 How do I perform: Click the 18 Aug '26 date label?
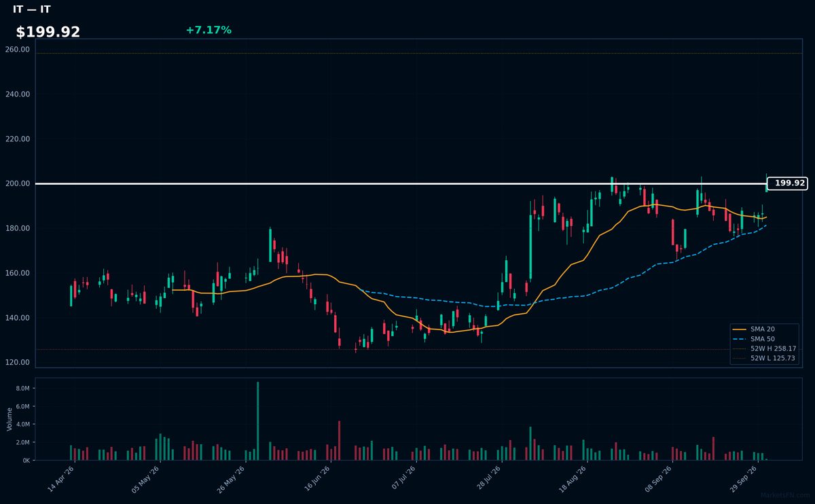(x=573, y=479)
